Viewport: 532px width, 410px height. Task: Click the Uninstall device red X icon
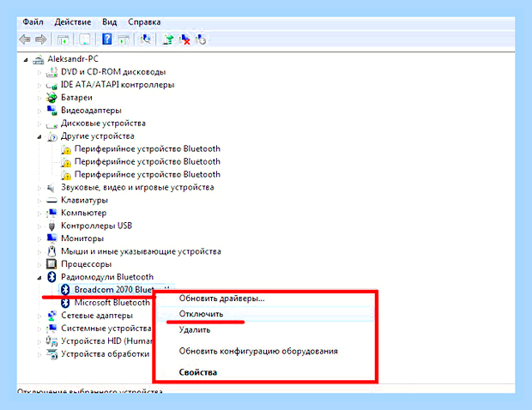point(184,39)
